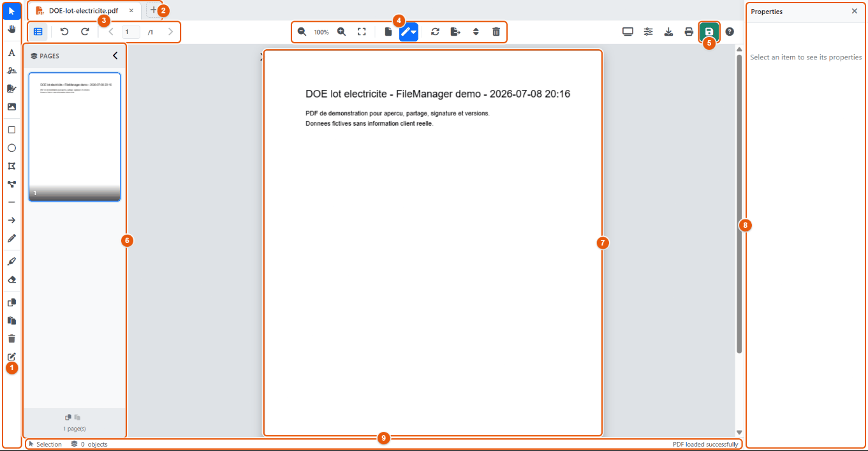Click the 'PAGES' panel header label
Screen dimensions: 868x451
[45, 56]
